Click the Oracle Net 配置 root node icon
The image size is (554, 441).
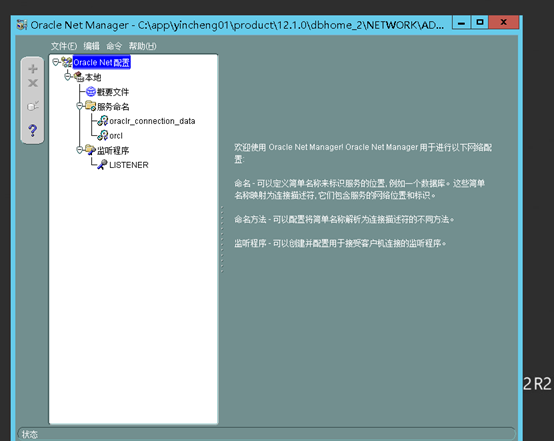pos(67,62)
